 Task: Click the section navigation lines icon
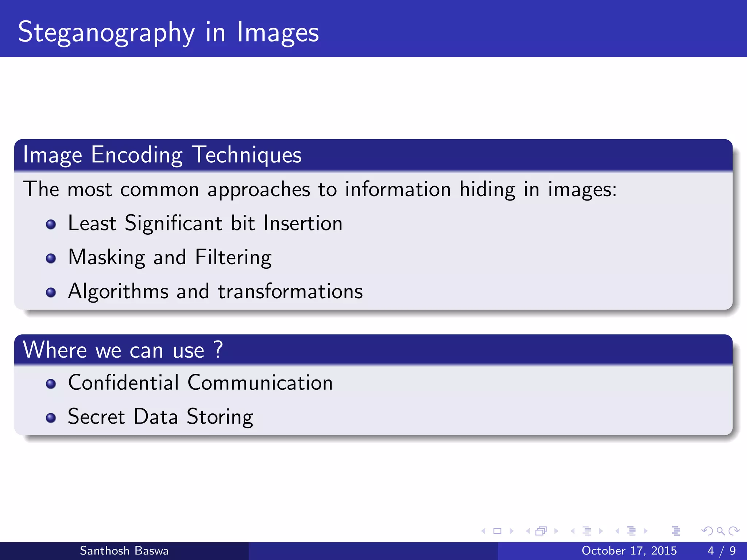pyautogui.click(x=631, y=531)
